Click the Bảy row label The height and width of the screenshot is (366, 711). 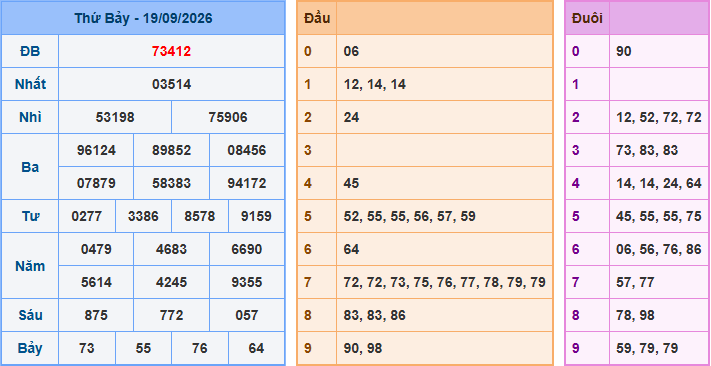click(x=30, y=348)
